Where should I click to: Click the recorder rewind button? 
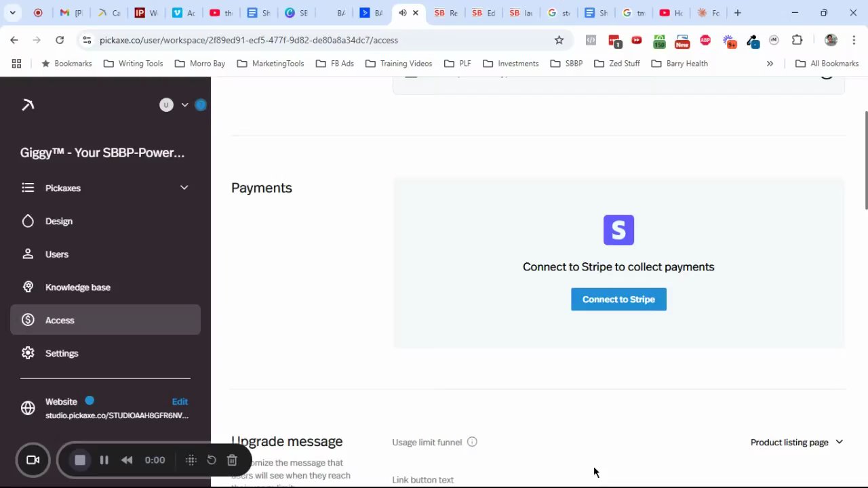127,460
